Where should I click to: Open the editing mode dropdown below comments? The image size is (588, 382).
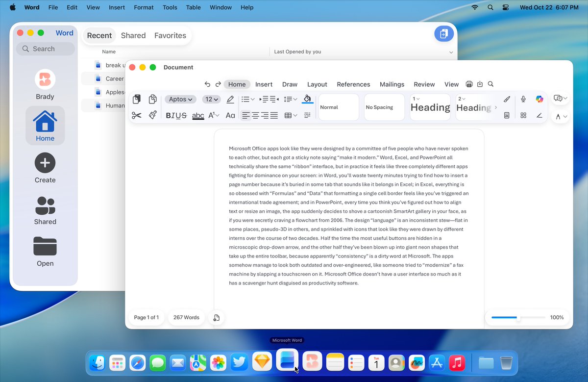(x=561, y=117)
